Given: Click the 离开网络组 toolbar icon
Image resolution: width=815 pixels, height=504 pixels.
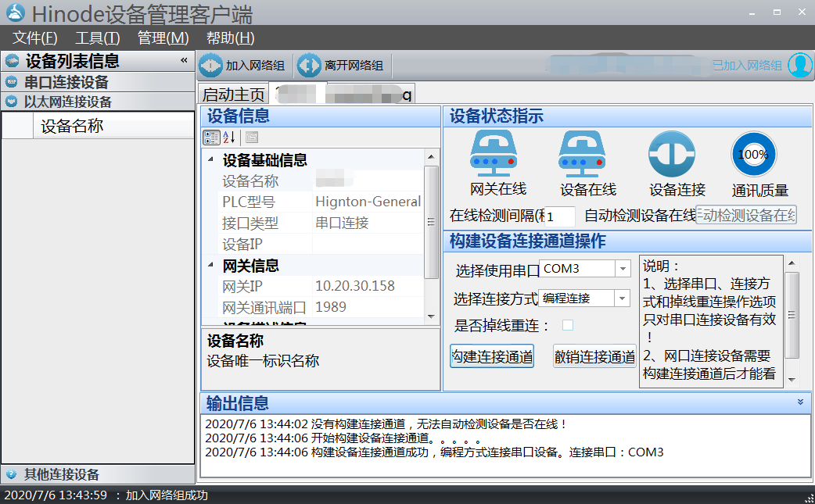Looking at the screenshot, I should coord(310,65).
